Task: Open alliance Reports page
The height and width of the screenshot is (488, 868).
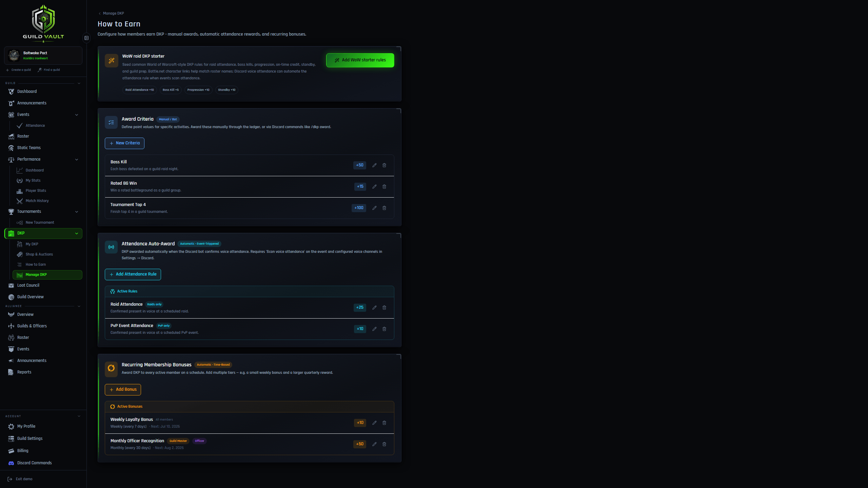Action: tap(43, 372)
